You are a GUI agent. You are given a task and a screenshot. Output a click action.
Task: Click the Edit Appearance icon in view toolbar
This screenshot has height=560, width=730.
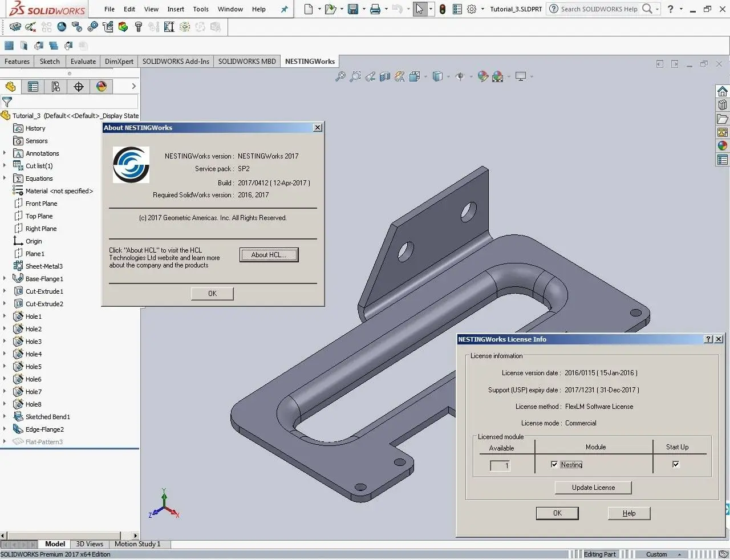[482, 76]
